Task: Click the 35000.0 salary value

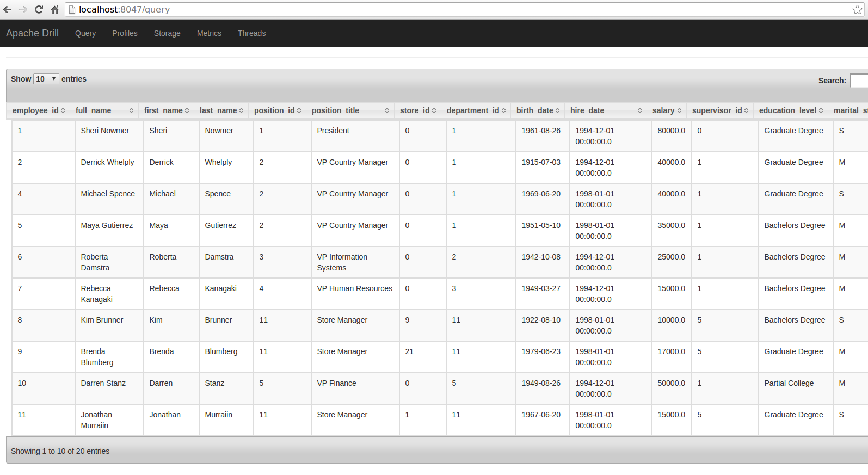Action: (672, 225)
